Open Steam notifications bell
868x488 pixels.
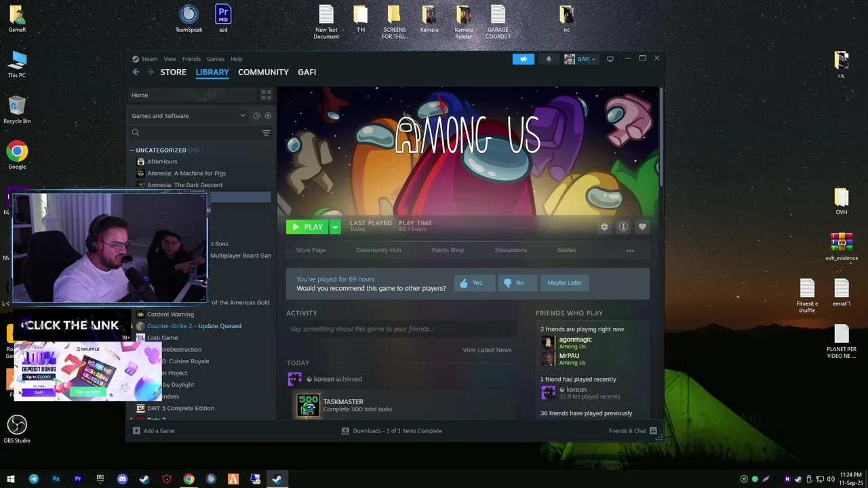click(549, 59)
